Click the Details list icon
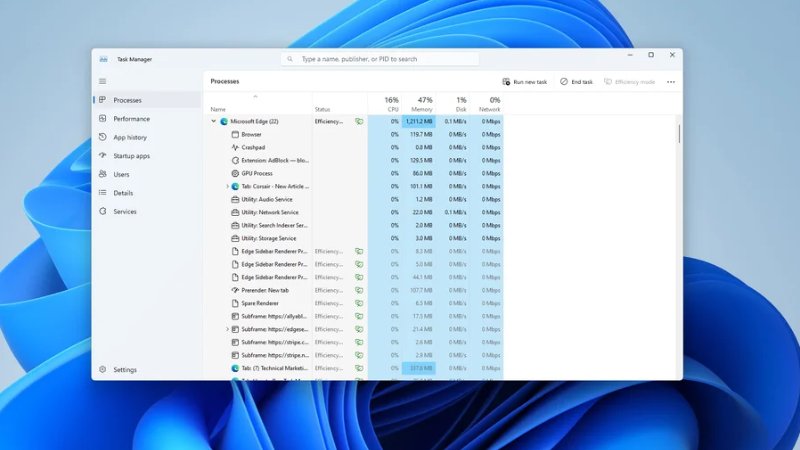The width and height of the screenshot is (800, 450). (103, 193)
